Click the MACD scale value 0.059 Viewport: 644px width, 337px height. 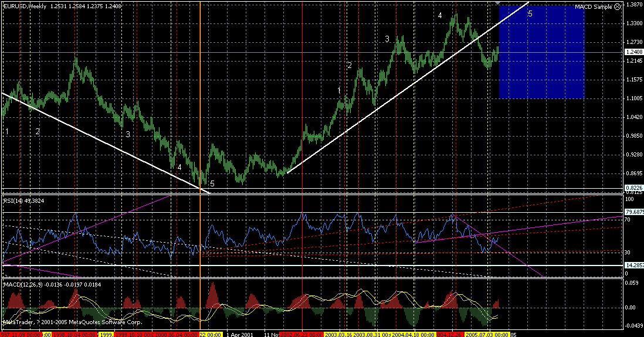[x=632, y=282]
